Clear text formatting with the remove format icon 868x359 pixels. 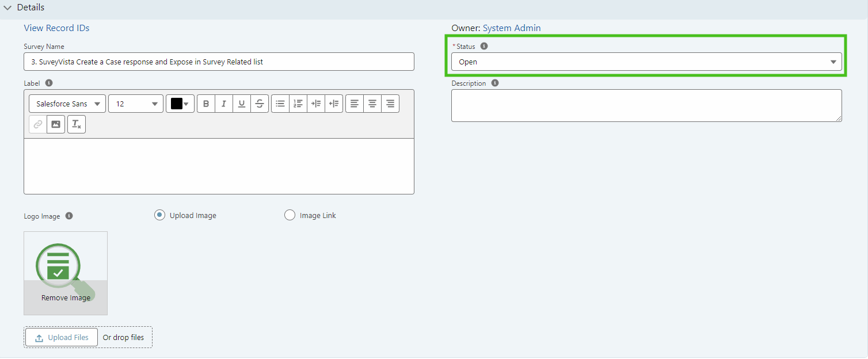[x=76, y=124]
